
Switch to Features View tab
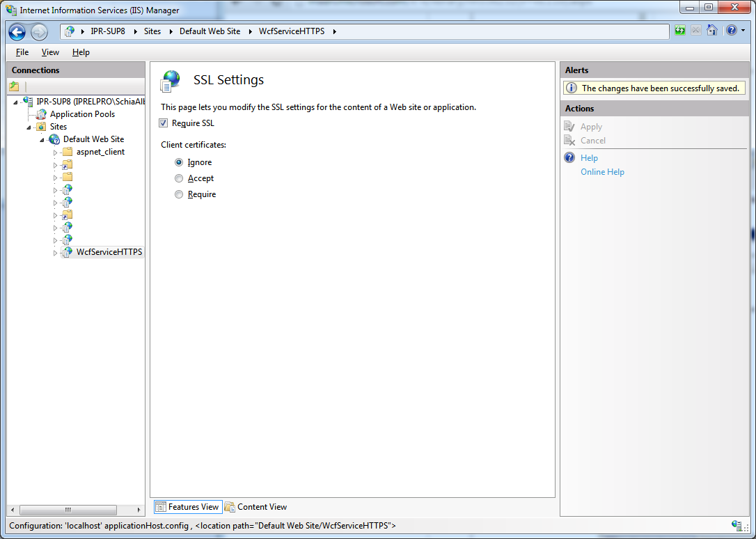[188, 507]
